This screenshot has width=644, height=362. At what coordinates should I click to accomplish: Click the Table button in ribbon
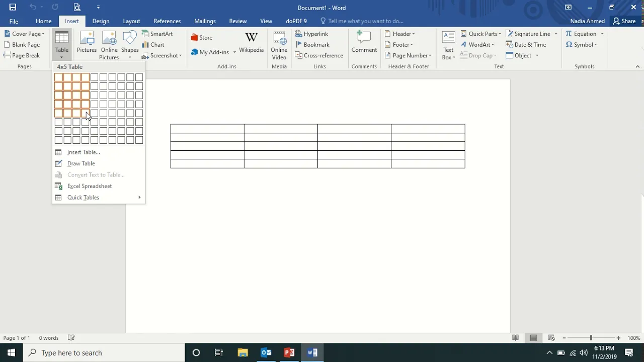(62, 45)
